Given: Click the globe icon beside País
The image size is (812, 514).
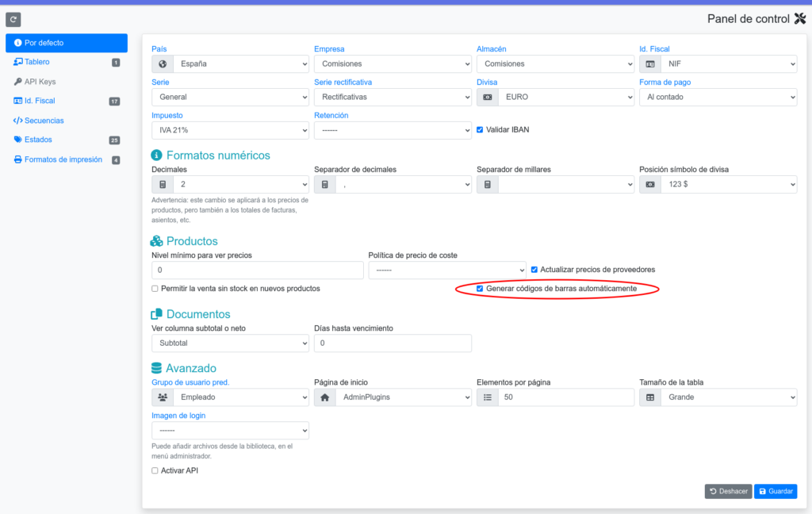Looking at the screenshot, I should click(163, 63).
